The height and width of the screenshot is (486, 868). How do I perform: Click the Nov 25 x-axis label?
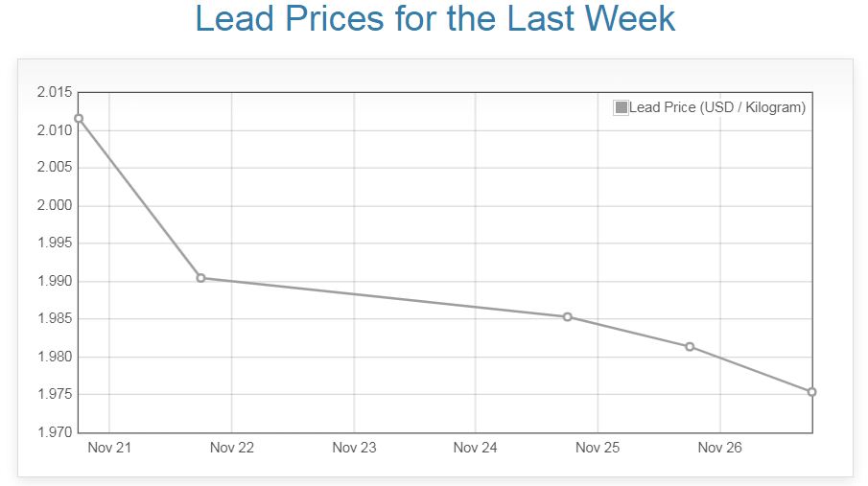598,448
